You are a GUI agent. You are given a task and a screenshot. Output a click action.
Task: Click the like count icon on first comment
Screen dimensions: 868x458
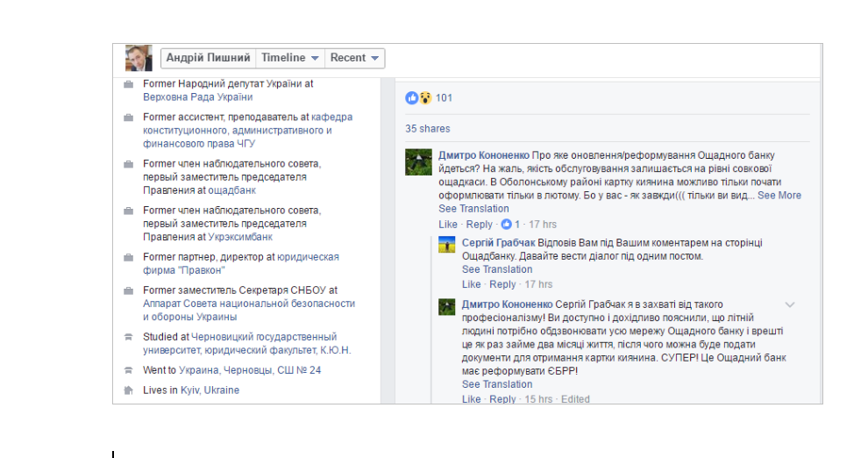506,225
